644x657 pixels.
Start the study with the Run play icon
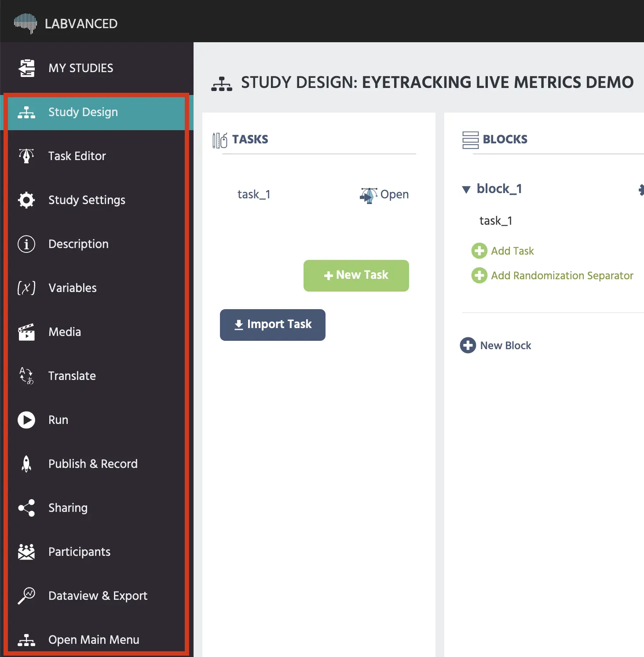26,420
